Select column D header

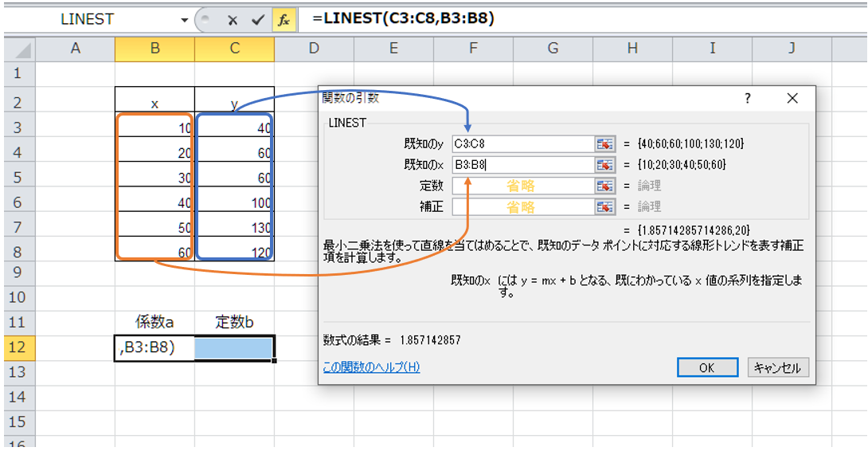pos(314,49)
